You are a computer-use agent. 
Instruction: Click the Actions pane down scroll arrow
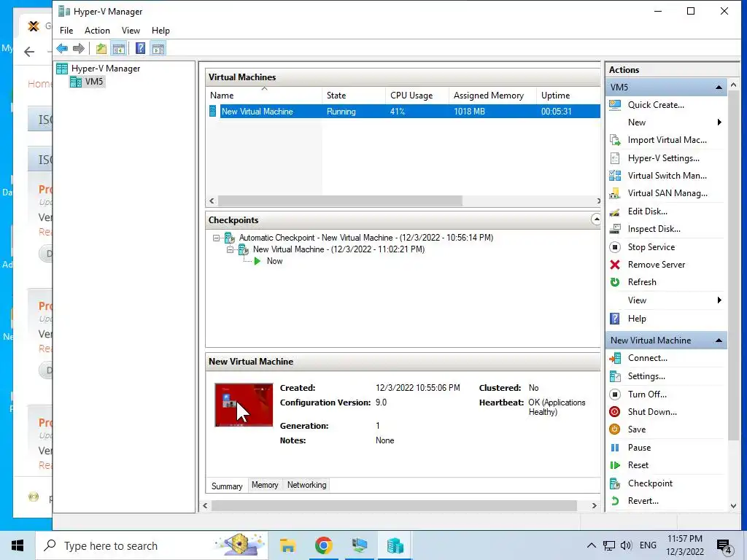click(733, 506)
